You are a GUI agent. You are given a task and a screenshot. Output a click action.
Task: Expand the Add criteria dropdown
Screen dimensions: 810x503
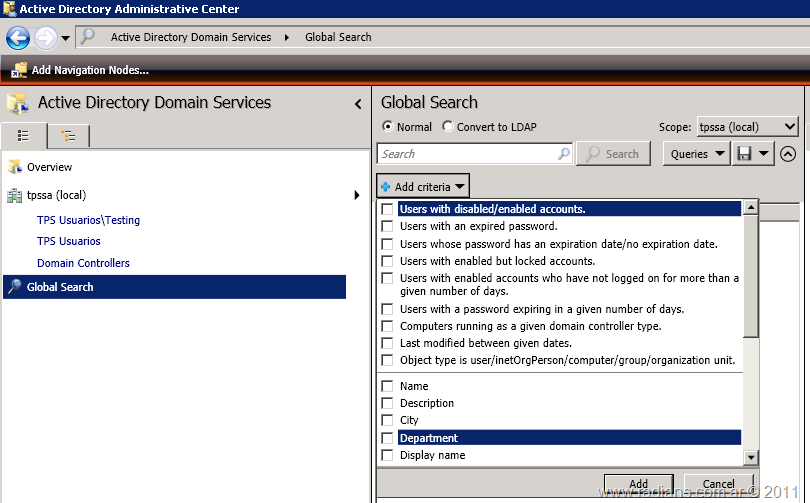[423, 187]
